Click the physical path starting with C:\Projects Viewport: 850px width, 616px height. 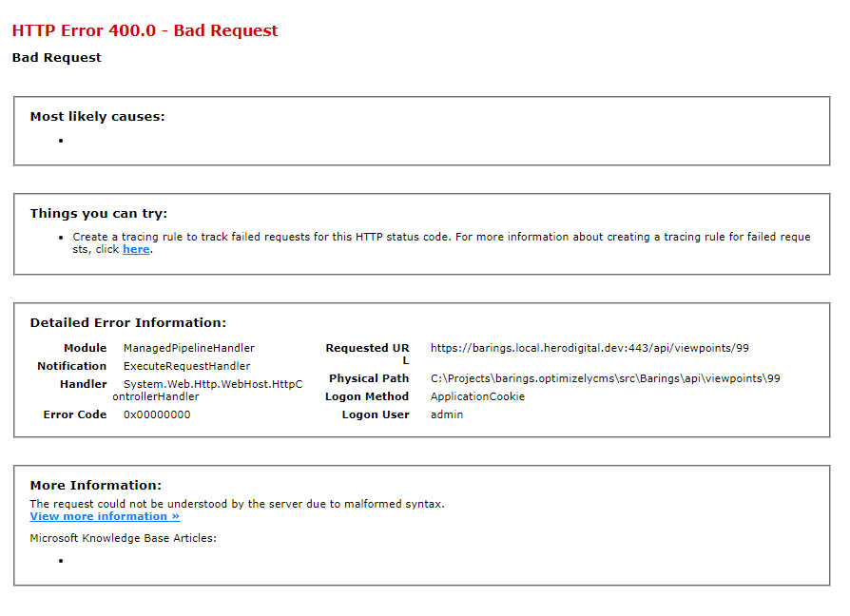click(x=605, y=378)
